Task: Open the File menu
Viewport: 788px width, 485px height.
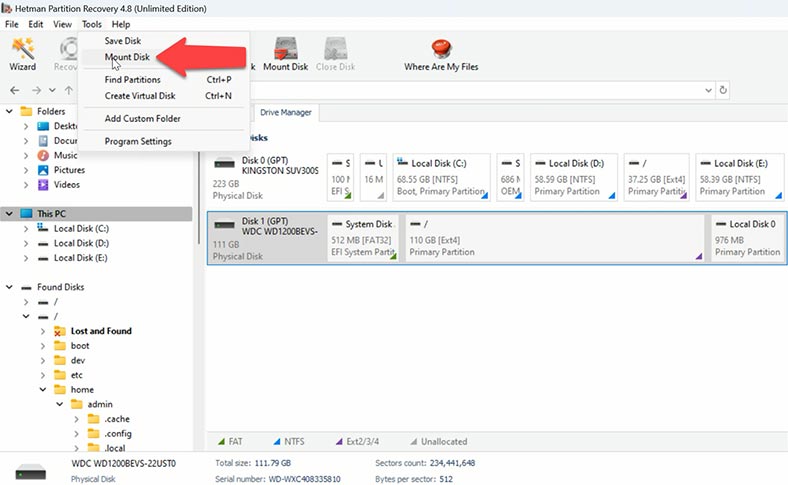Action: pos(12,24)
